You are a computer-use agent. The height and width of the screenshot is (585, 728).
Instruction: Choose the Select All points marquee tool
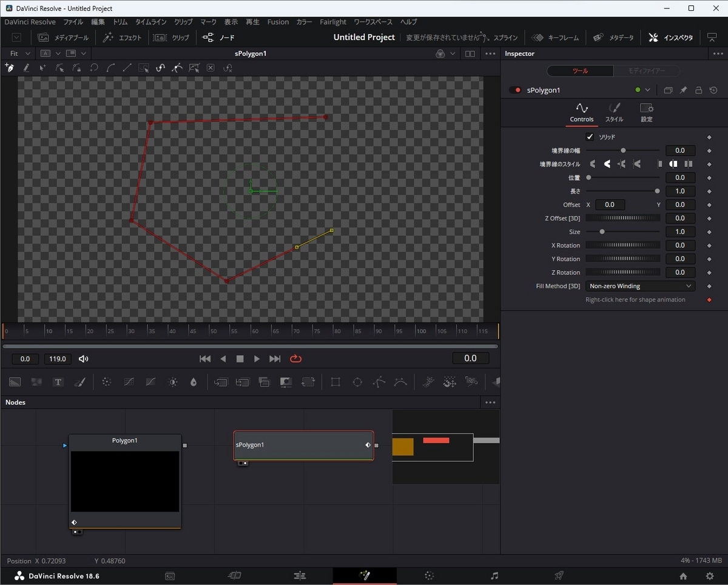143,68
